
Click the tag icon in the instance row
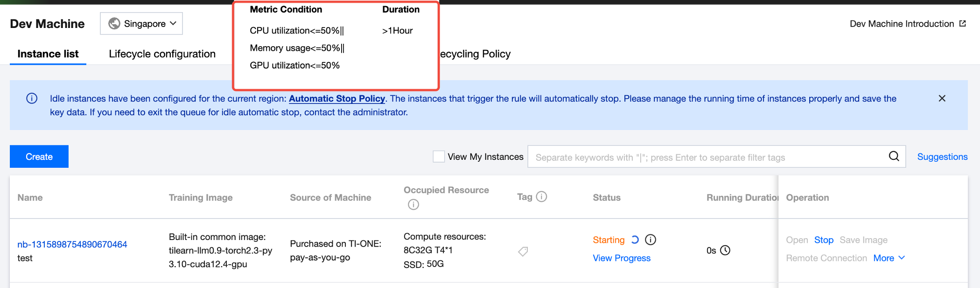coord(523,252)
